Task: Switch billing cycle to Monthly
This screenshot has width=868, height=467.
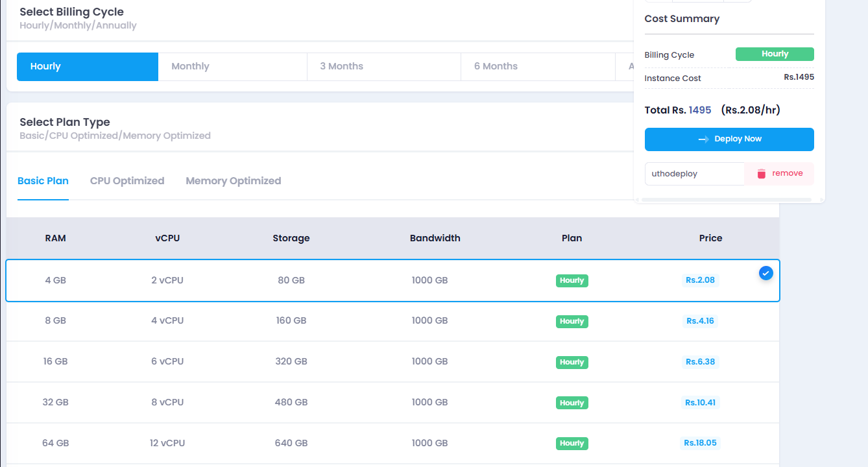Action: coord(233,67)
